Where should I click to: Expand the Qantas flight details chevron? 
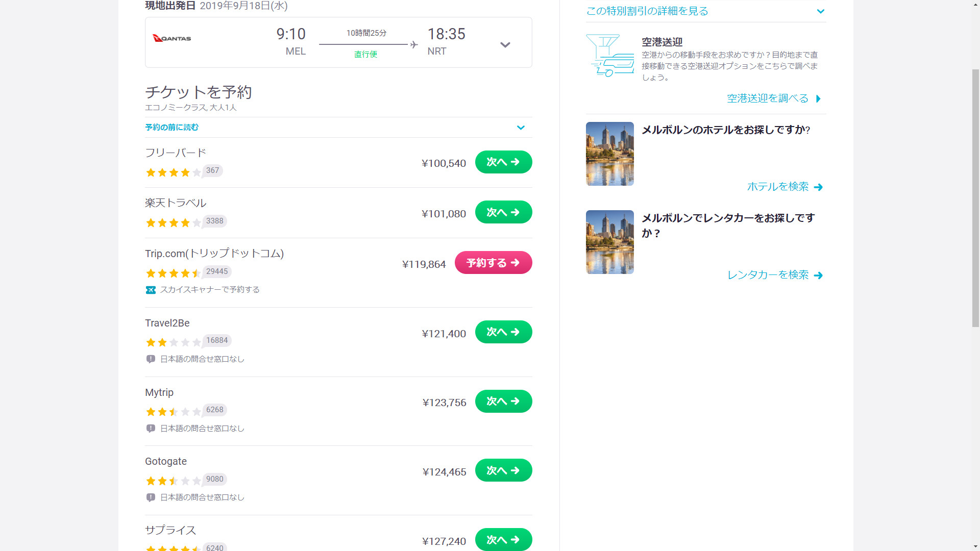pyautogui.click(x=505, y=45)
